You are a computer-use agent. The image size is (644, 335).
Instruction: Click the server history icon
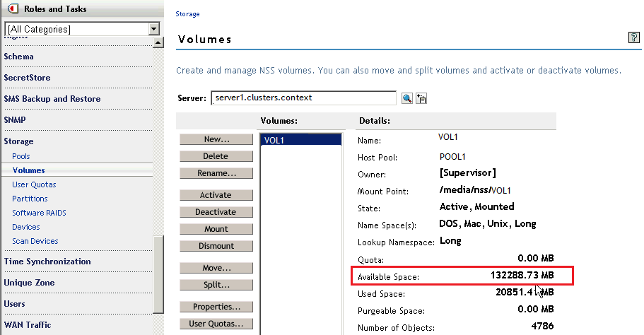click(421, 98)
